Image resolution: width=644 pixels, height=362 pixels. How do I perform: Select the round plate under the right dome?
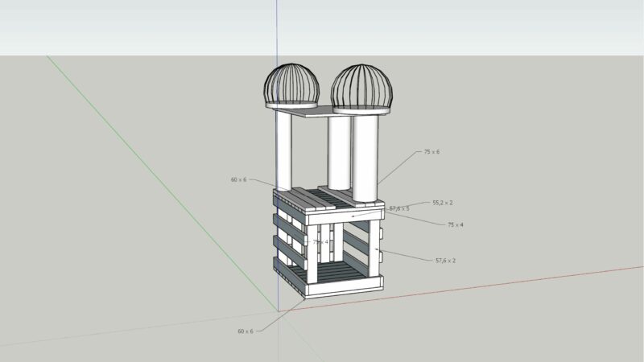361,111
